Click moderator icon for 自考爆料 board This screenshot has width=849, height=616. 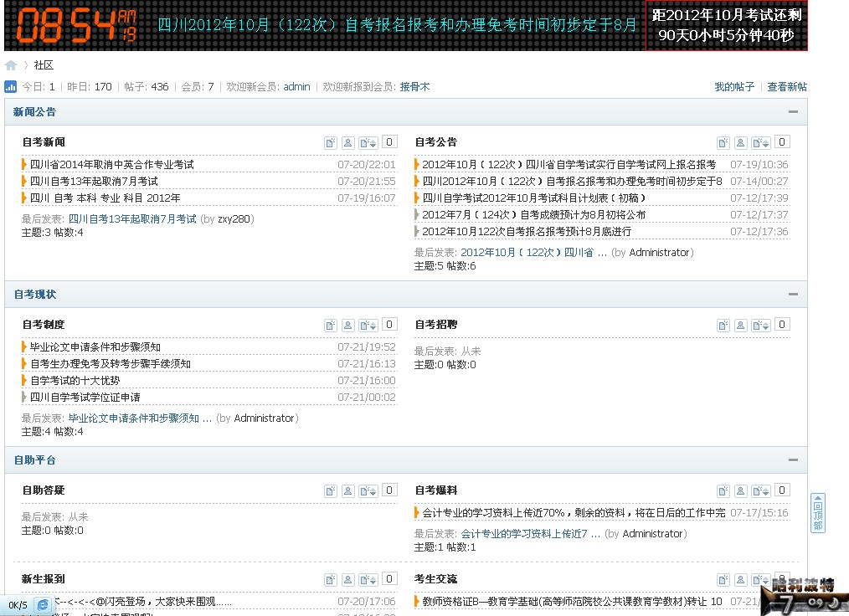click(x=741, y=491)
